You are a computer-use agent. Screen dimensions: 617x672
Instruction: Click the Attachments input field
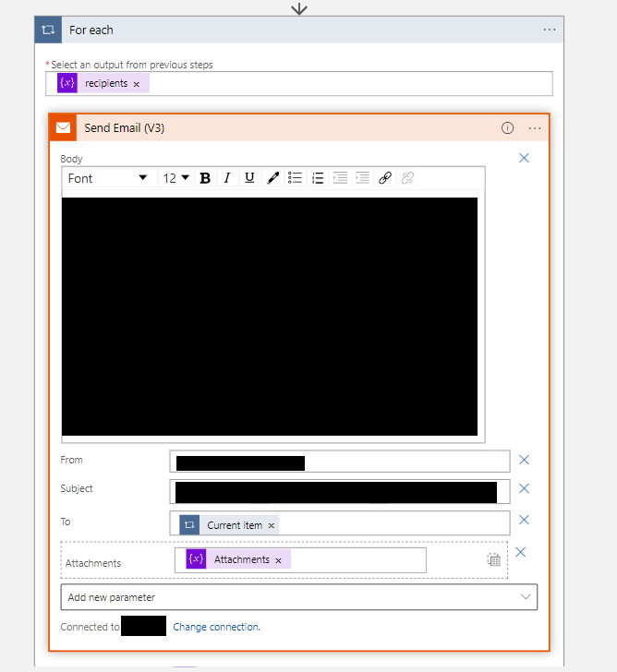click(x=300, y=559)
